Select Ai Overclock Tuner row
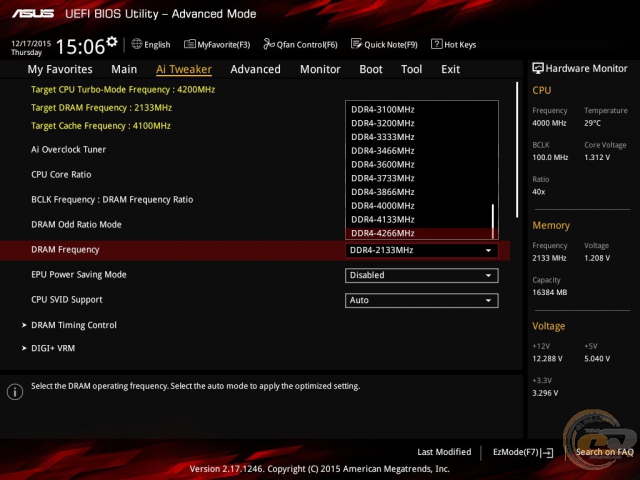The width and height of the screenshot is (640, 480). point(68,149)
